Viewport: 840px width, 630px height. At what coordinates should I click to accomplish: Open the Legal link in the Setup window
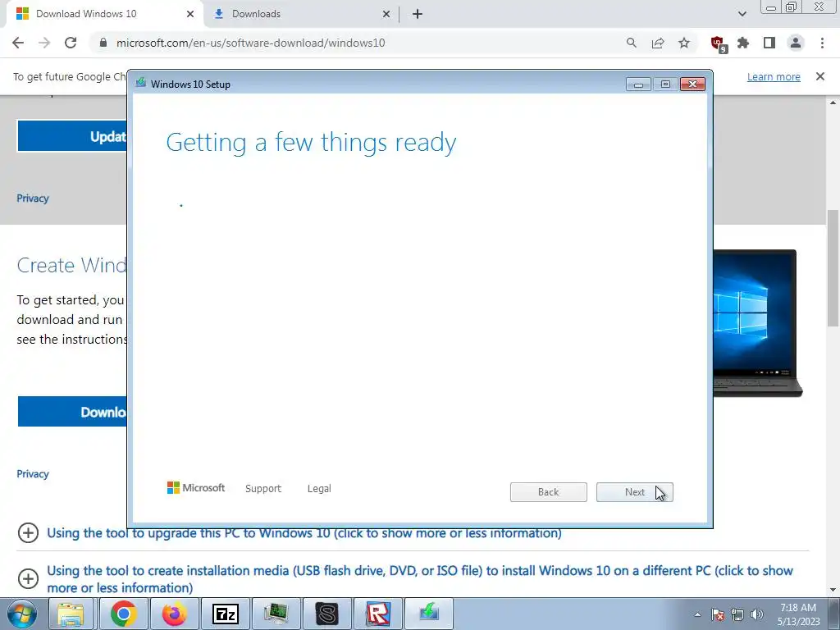tap(319, 489)
